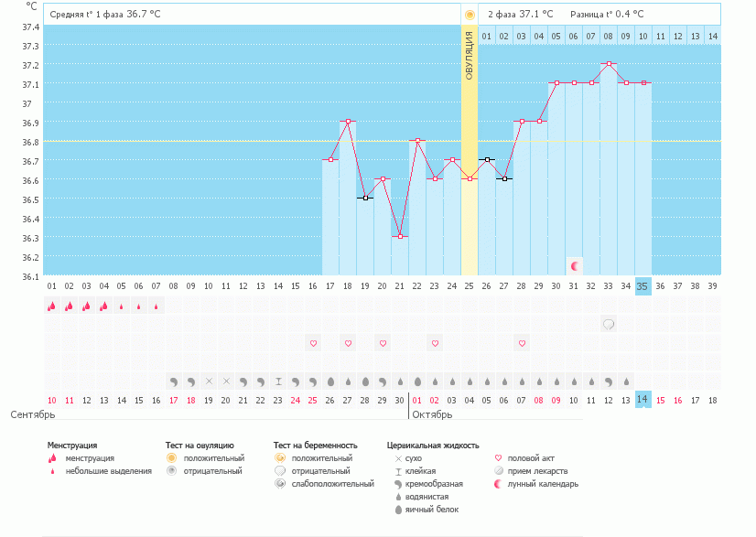Click the black 36.7 marker on day 26
The height and width of the screenshot is (537, 756).
pos(488,159)
